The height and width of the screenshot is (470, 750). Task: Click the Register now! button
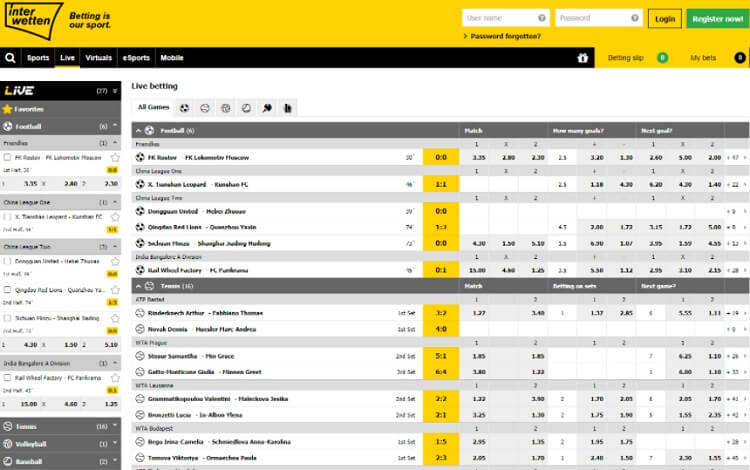[x=717, y=19]
